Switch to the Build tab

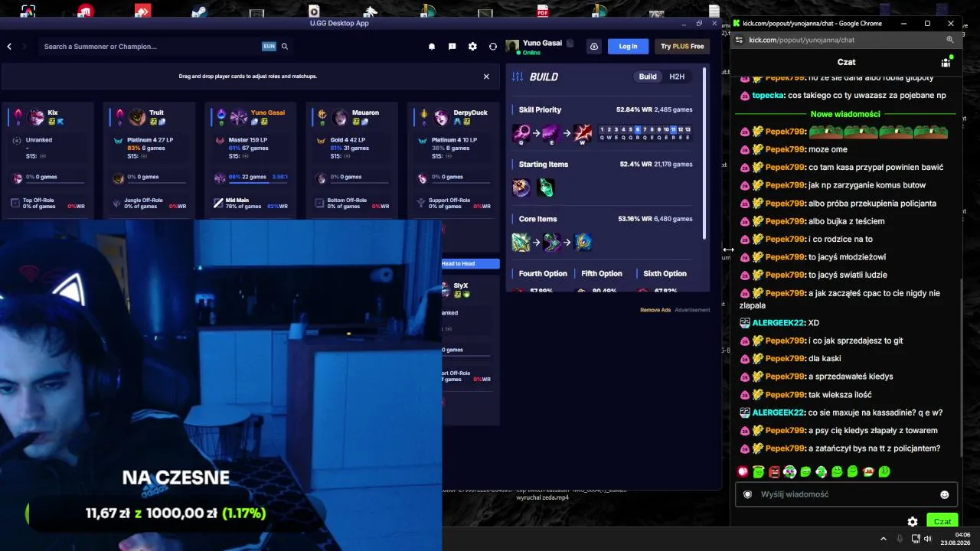pyautogui.click(x=648, y=77)
